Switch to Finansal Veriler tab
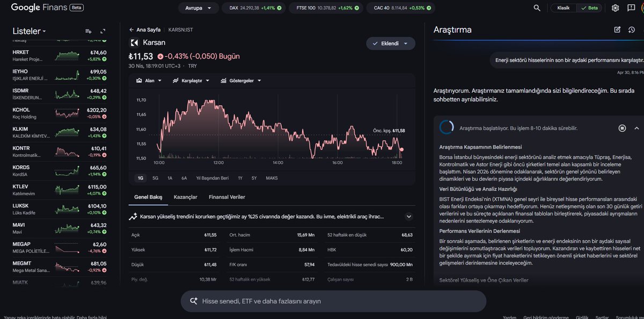The height and width of the screenshot is (319, 644). pos(227,197)
